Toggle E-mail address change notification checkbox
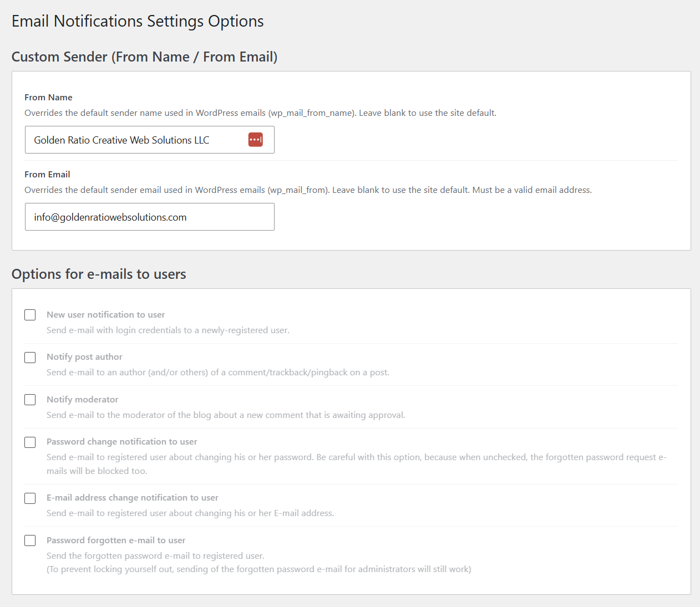 30,498
